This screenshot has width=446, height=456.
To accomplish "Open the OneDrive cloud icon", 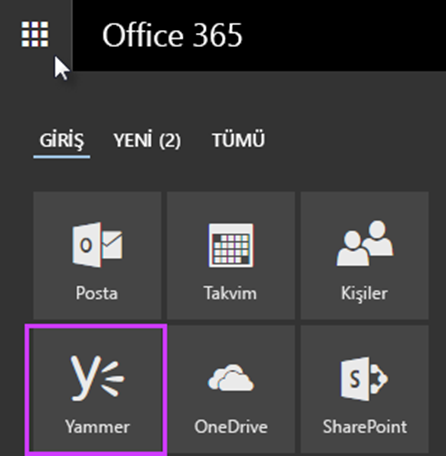I will (x=231, y=377).
